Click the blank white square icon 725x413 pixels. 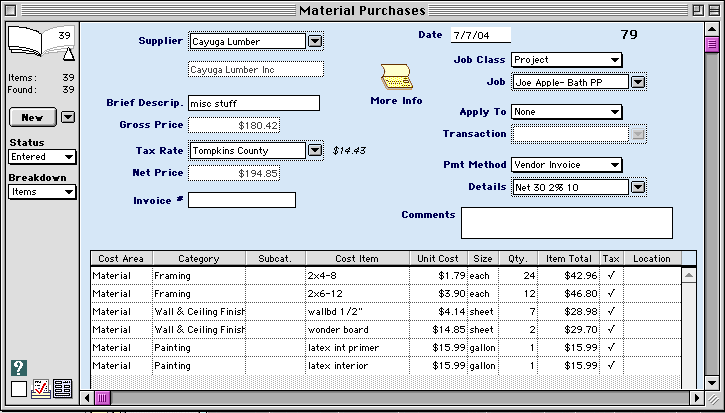pos(18,389)
